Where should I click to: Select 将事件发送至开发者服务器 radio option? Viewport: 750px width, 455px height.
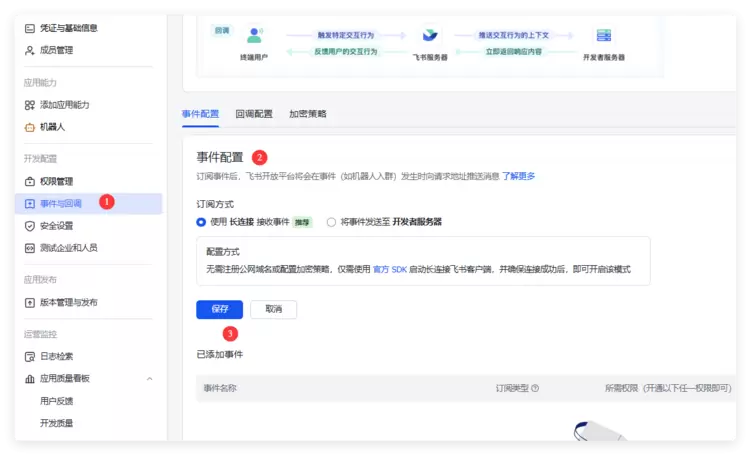(331, 222)
